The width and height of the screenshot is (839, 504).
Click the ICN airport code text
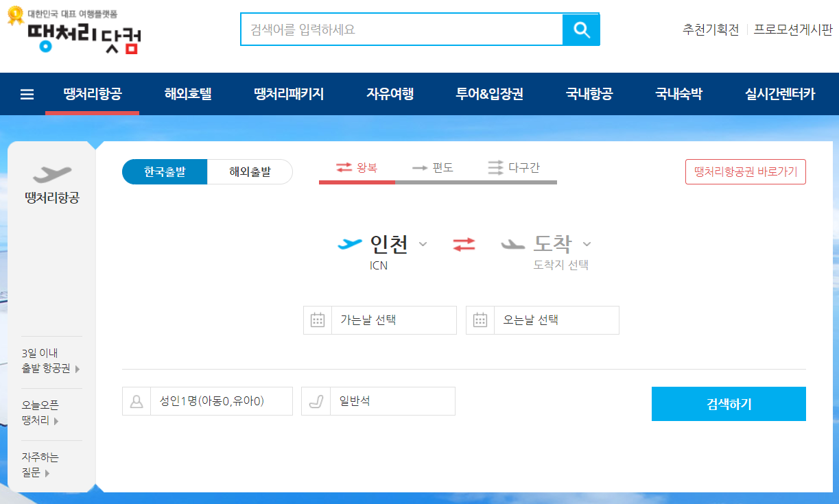tap(379, 265)
